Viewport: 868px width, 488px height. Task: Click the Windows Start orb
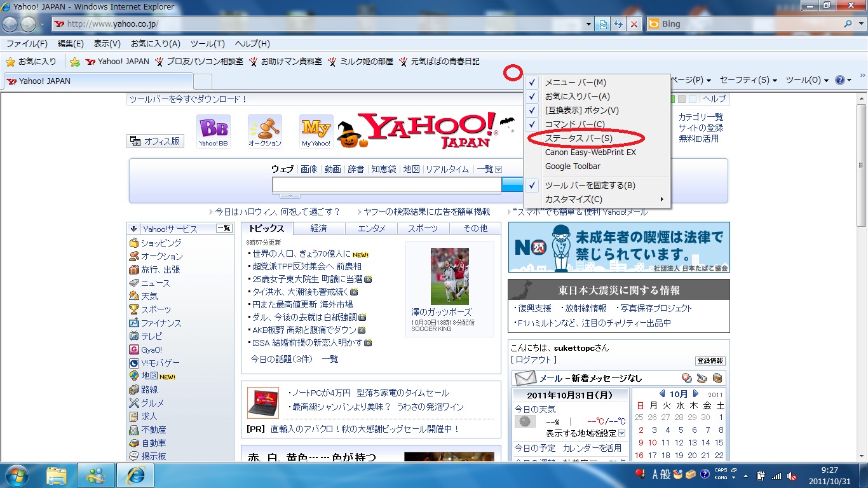17,475
